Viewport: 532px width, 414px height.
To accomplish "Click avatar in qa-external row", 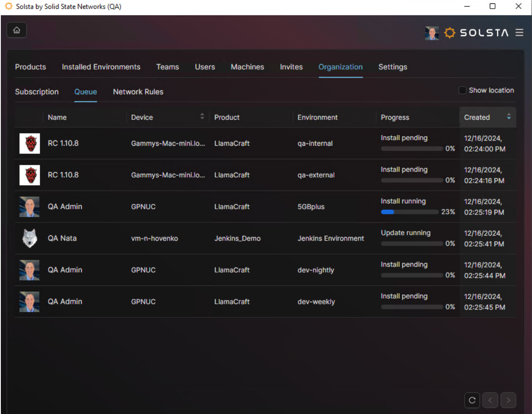I will pyautogui.click(x=30, y=175).
